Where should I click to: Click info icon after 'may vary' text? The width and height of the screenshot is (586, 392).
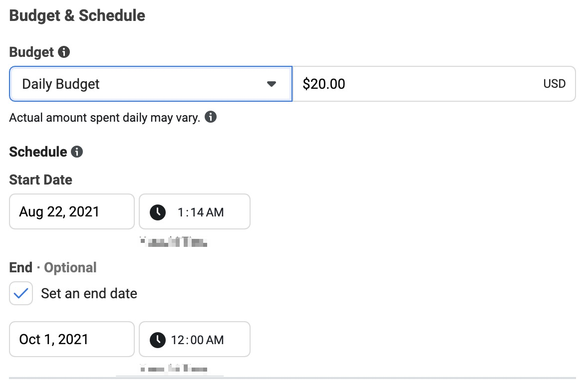pyautogui.click(x=211, y=117)
